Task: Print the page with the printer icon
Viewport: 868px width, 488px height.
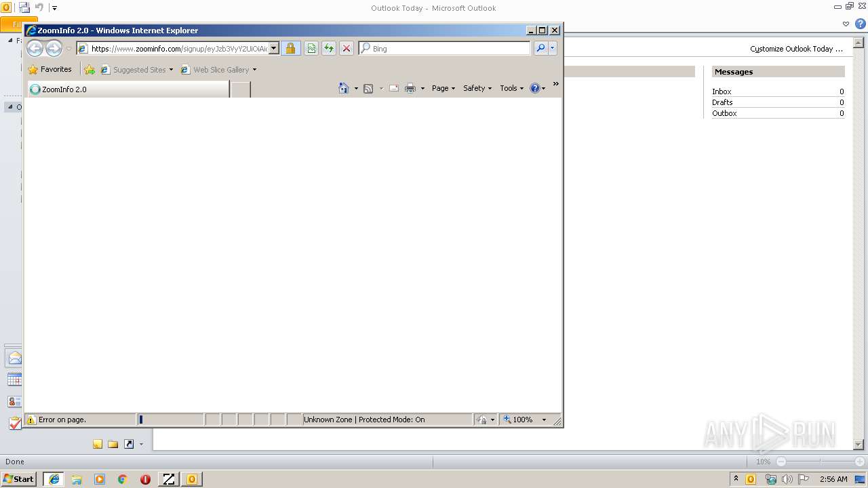Action: click(x=410, y=88)
